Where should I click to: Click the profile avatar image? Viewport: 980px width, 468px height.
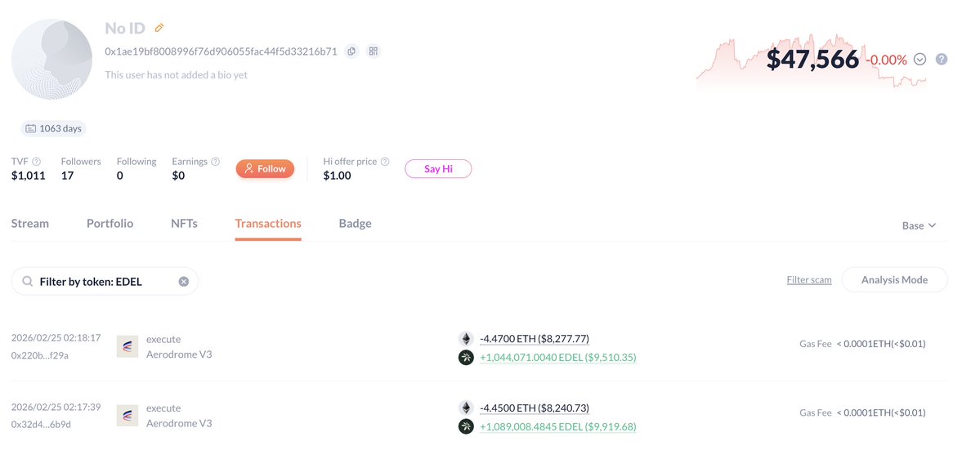tap(50, 60)
